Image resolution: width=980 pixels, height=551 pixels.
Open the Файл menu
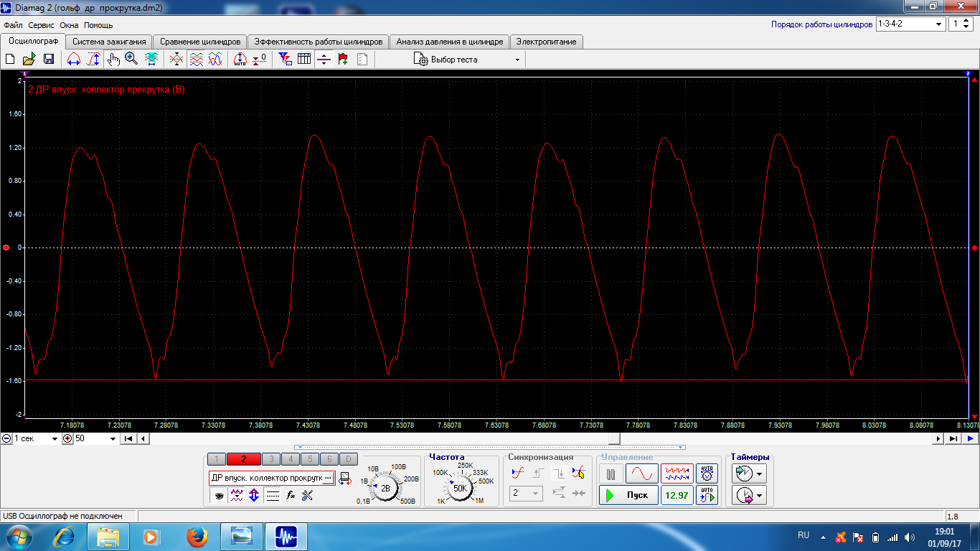point(13,25)
